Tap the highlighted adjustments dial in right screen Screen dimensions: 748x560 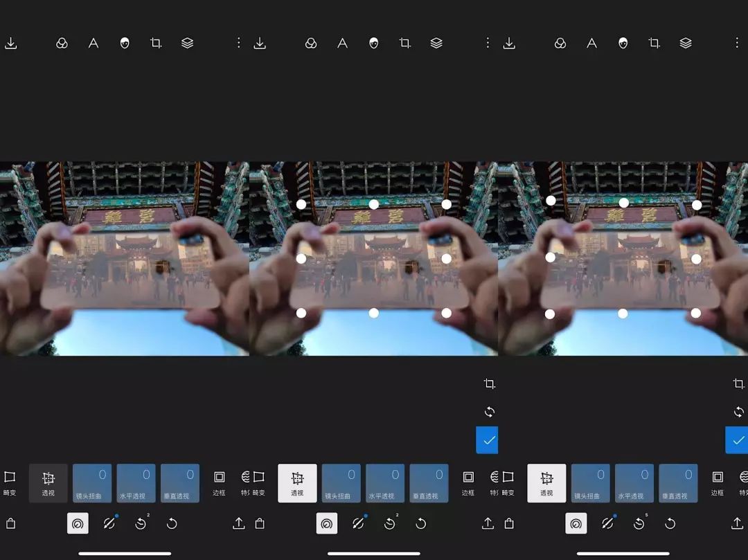(x=576, y=523)
